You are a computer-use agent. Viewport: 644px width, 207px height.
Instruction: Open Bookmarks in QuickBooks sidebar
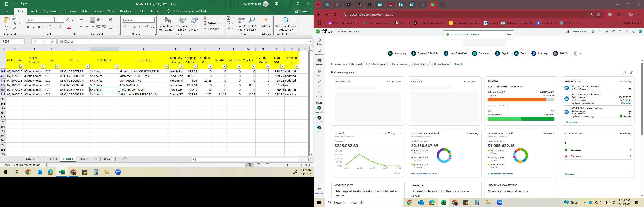[319, 52]
